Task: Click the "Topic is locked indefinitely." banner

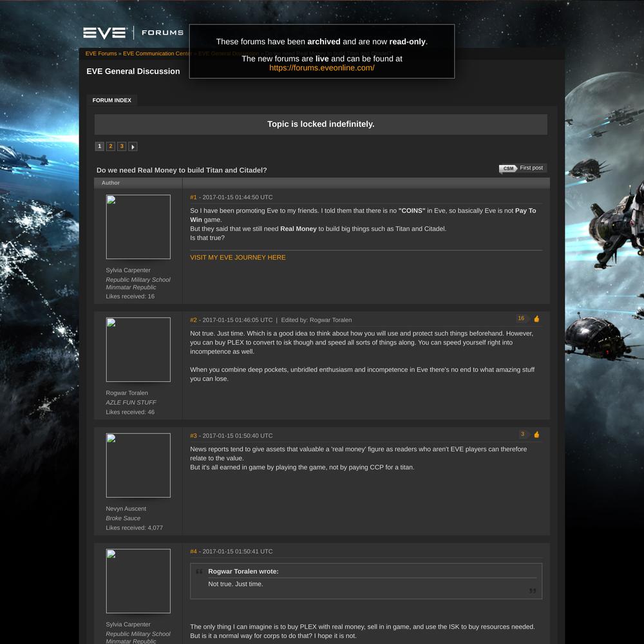Action: 321,124
